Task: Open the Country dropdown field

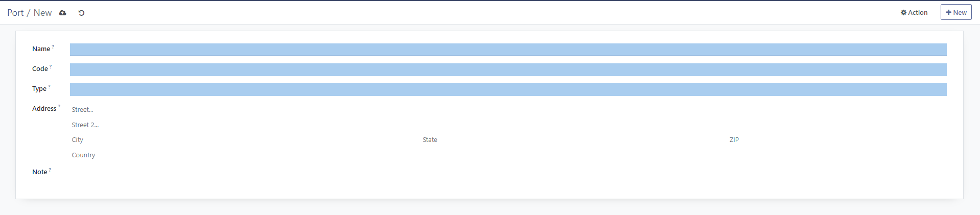Action: pyautogui.click(x=508, y=155)
